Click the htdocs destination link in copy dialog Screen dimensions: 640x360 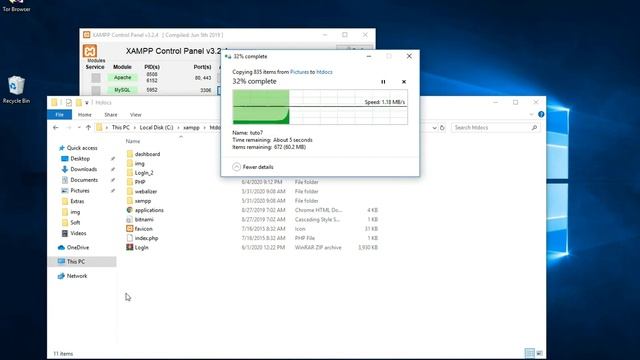pos(324,72)
